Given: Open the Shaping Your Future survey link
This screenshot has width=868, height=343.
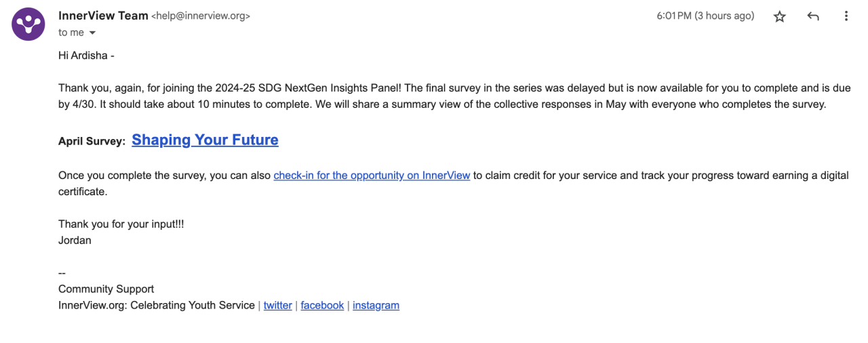Looking at the screenshot, I should pos(205,140).
